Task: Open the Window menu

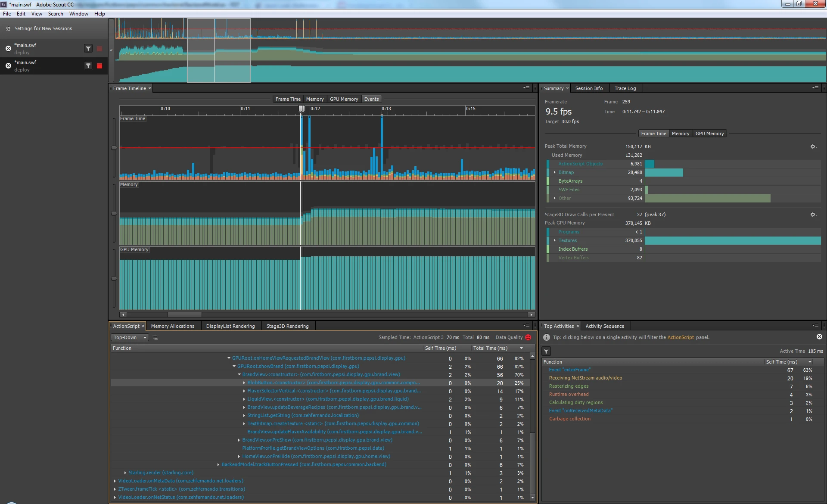Action: tap(79, 14)
